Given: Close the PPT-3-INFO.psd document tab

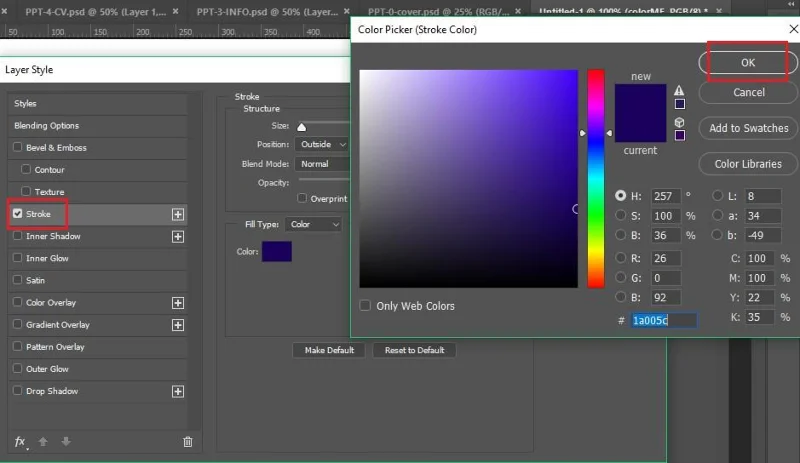Looking at the screenshot, I should (347, 11).
